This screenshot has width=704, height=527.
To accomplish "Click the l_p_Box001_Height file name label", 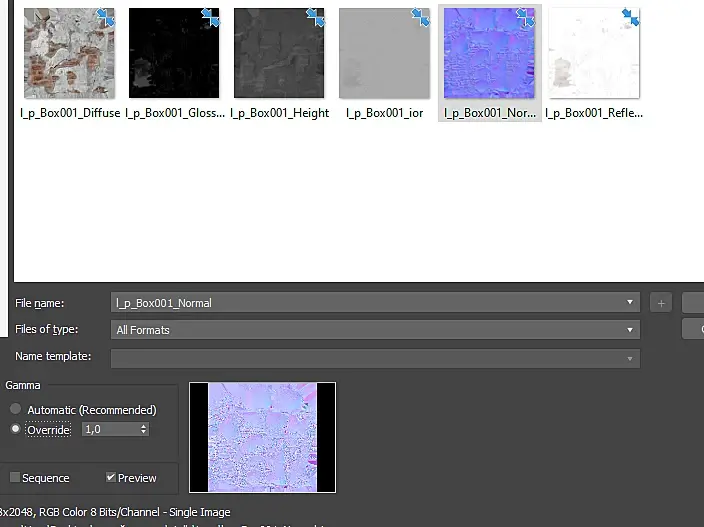I will [280, 113].
